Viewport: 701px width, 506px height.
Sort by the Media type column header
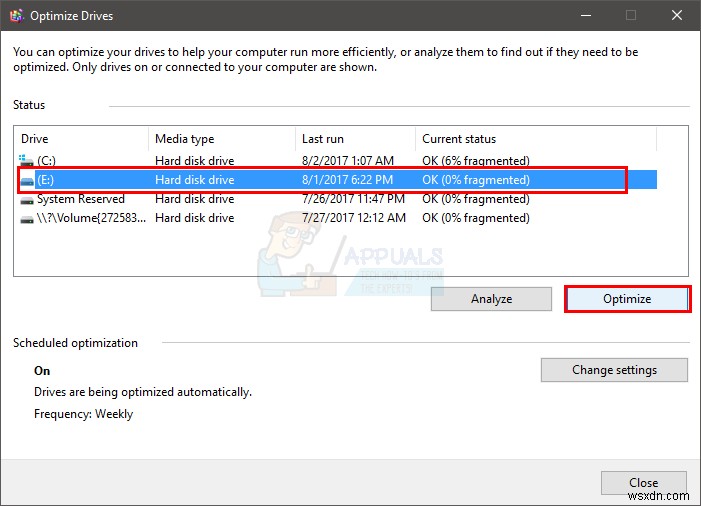(x=222, y=139)
